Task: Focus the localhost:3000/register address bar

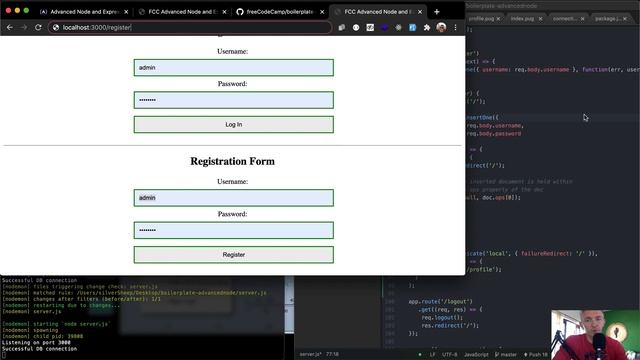Action: click(190, 27)
